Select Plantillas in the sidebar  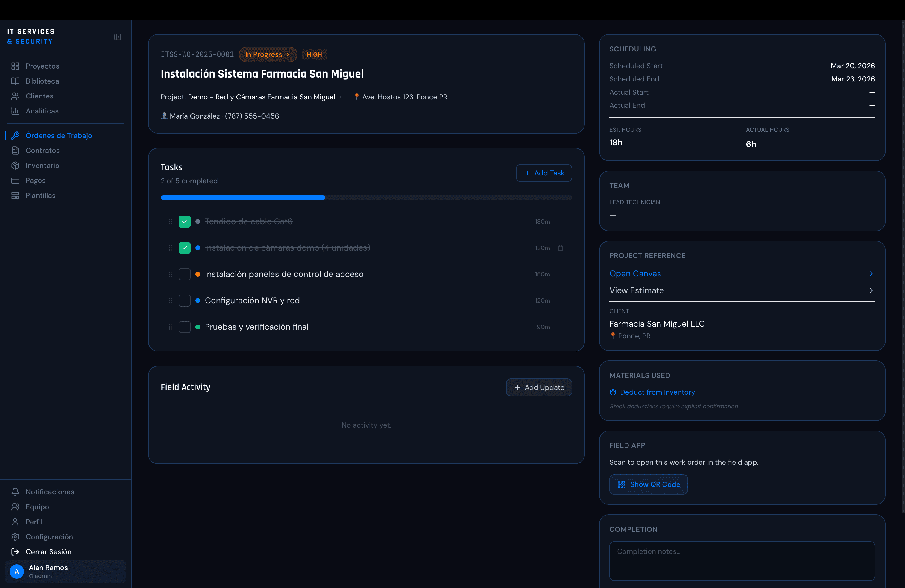[x=41, y=195]
